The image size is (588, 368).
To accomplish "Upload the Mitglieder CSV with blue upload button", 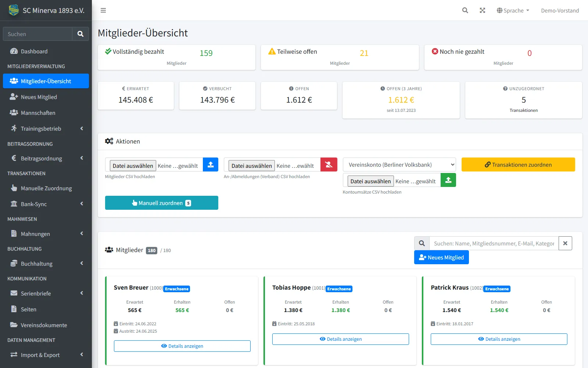I will click(x=211, y=164).
